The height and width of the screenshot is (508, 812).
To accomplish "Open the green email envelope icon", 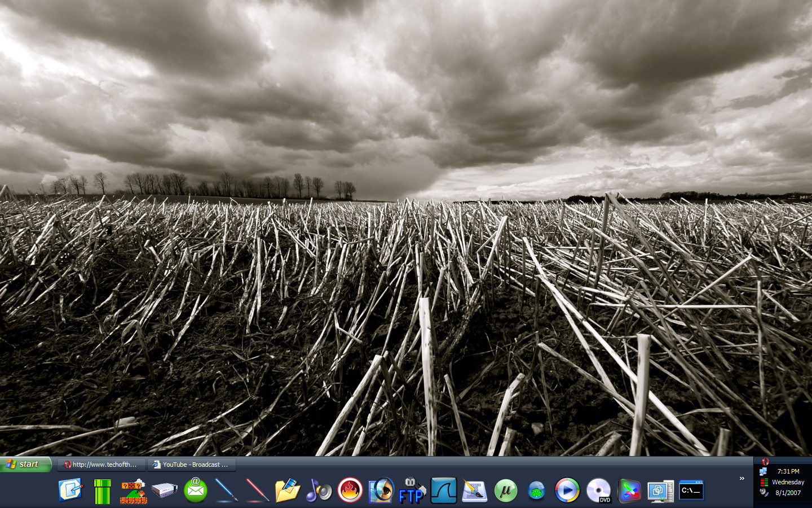I will coord(195,489).
